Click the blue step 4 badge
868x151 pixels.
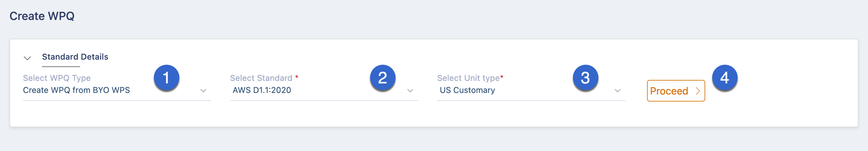(x=725, y=78)
